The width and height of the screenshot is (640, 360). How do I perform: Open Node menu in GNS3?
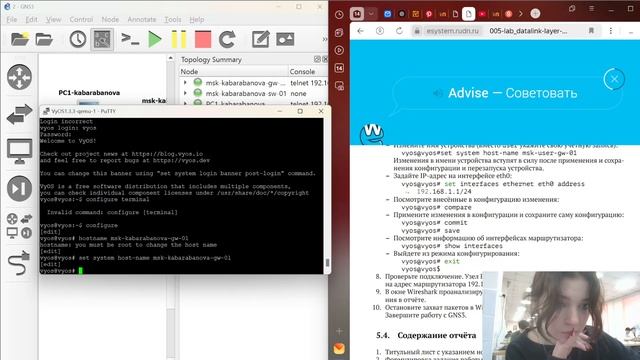pyautogui.click(x=110, y=19)
